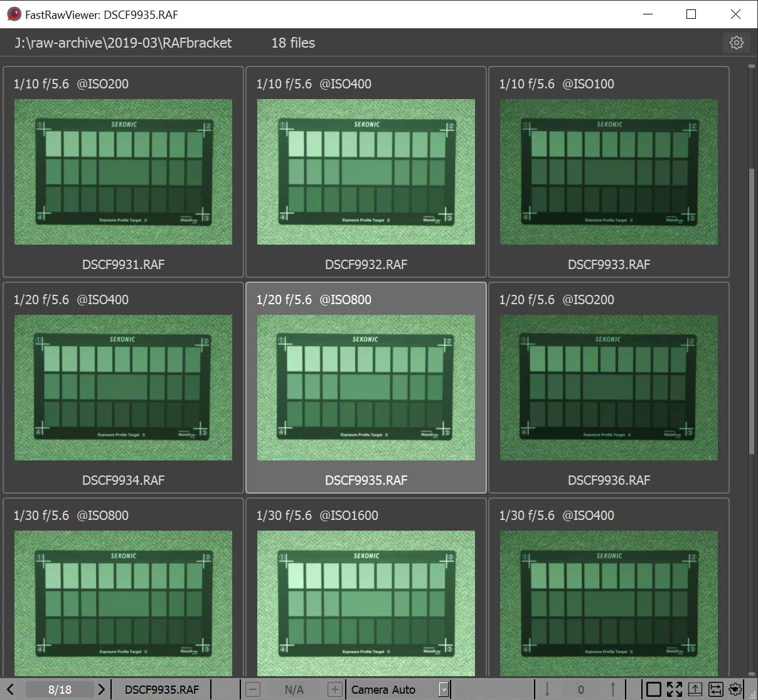This screenshot has width=758, height=700.
Task: Click the swap arrows icon in status bar
Action: (x=715, y=689)
